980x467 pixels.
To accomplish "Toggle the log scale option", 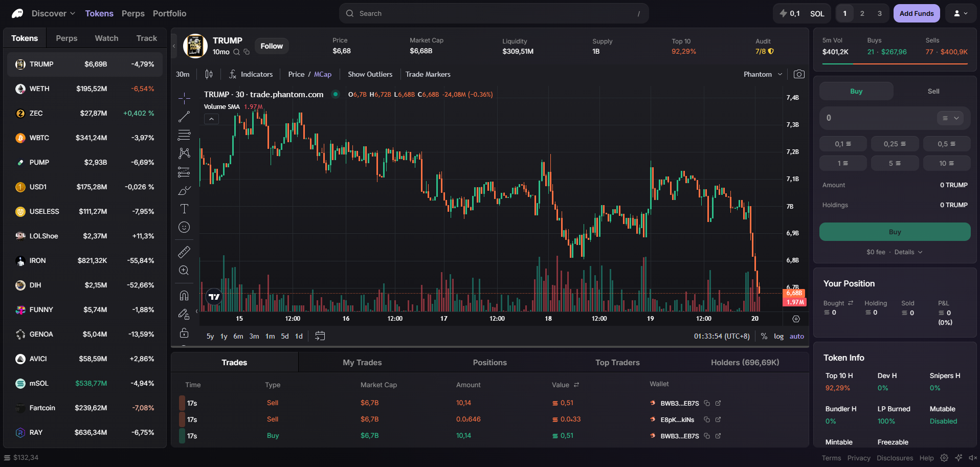I will click(778, 336).
